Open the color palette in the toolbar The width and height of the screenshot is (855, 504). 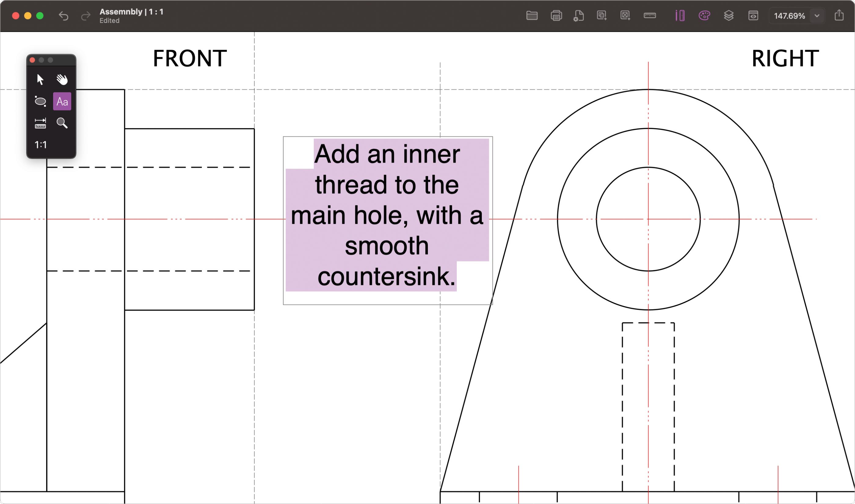tap(704, 16)
